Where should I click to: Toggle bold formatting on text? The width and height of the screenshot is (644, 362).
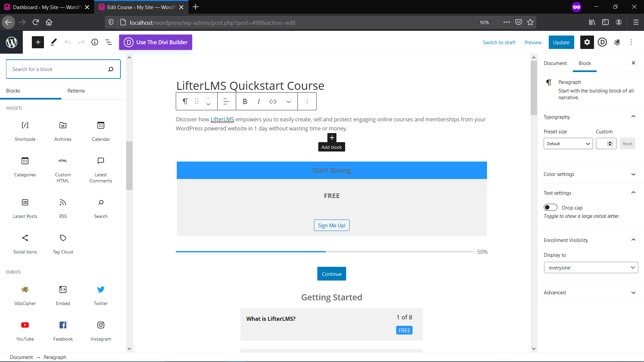point(245,101)
